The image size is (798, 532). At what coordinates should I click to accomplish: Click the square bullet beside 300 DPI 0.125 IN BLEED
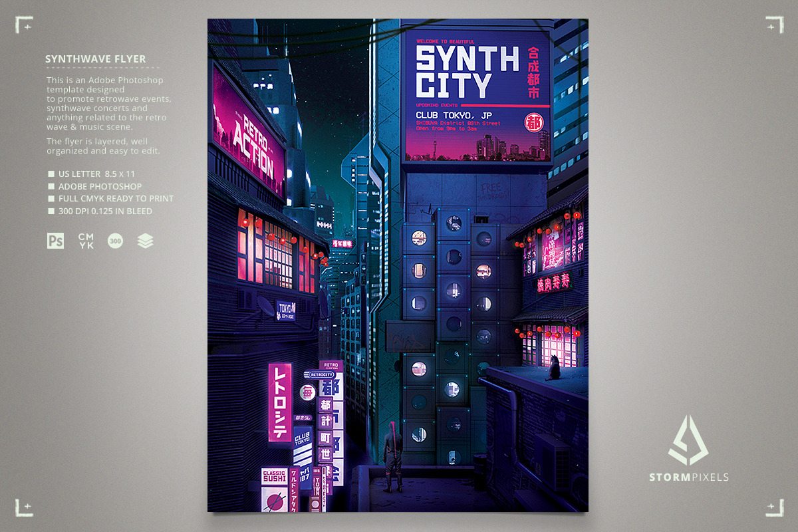51,211
